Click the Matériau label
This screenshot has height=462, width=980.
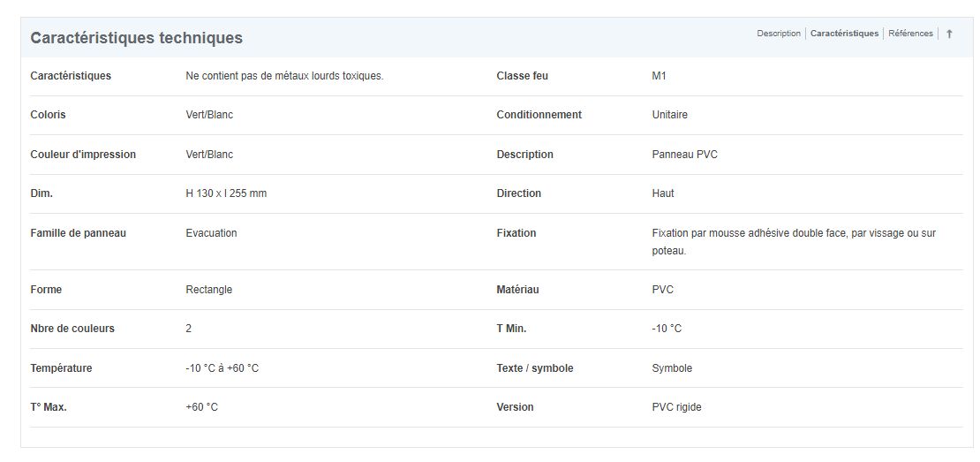[x=517, y=290]
